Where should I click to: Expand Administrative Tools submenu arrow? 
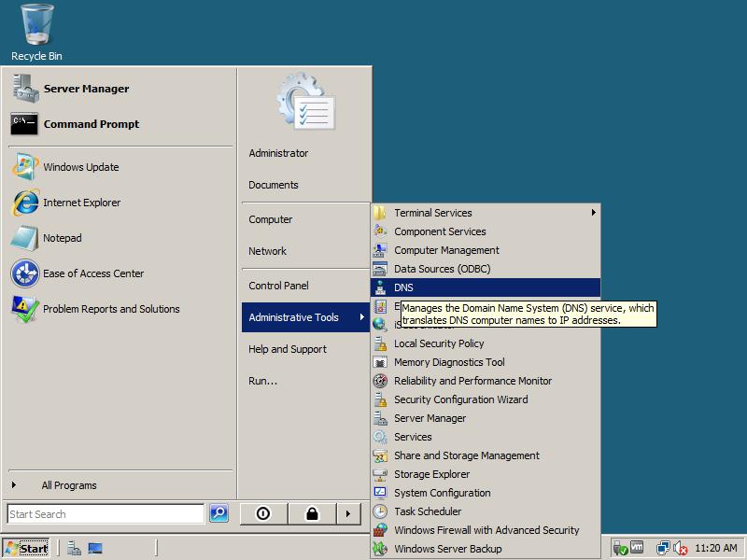pyautogui.click(x=362, y=317)
